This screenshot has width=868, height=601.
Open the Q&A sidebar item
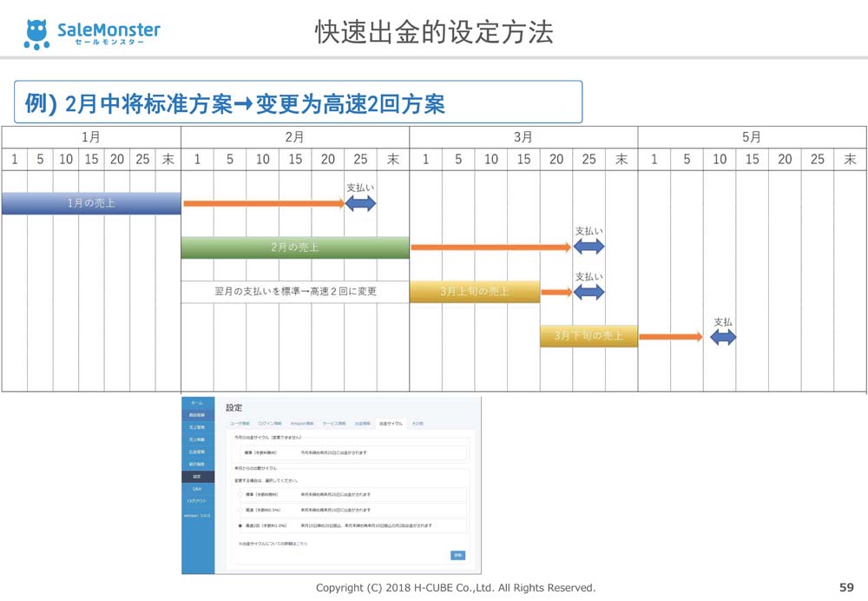[x=197, y=489]
